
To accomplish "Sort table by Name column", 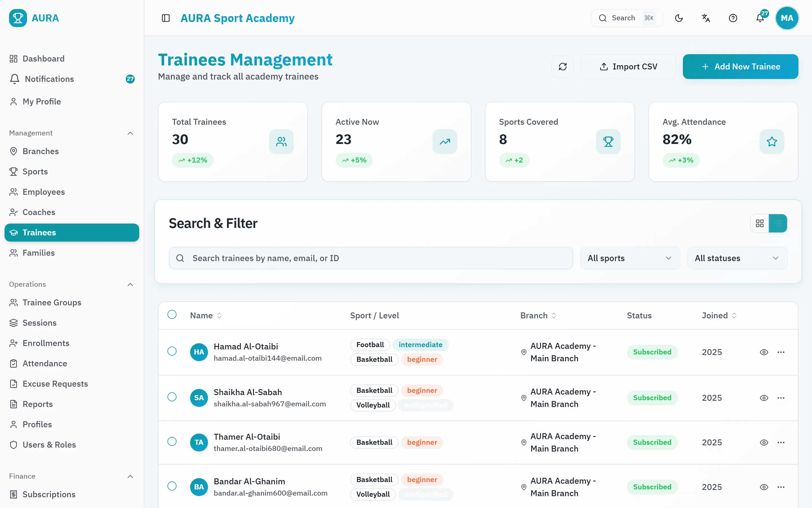I will (206, 316).
